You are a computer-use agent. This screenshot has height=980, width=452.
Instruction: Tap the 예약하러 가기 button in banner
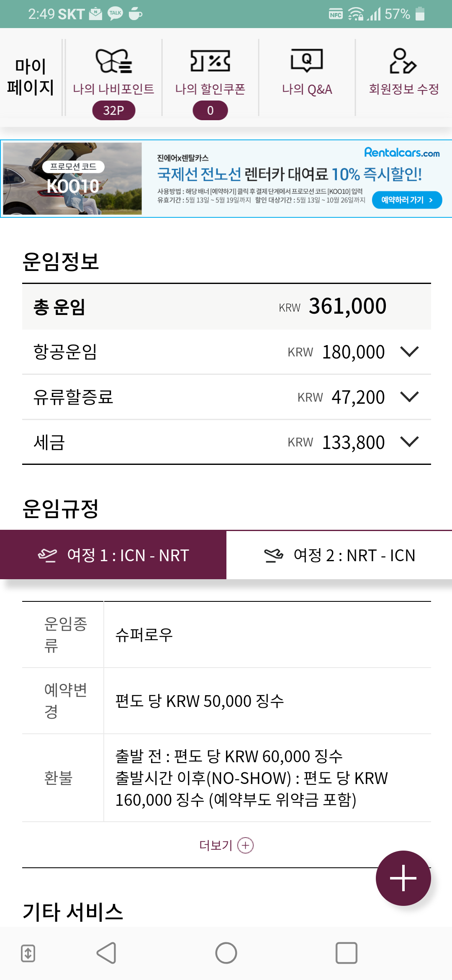406,200
